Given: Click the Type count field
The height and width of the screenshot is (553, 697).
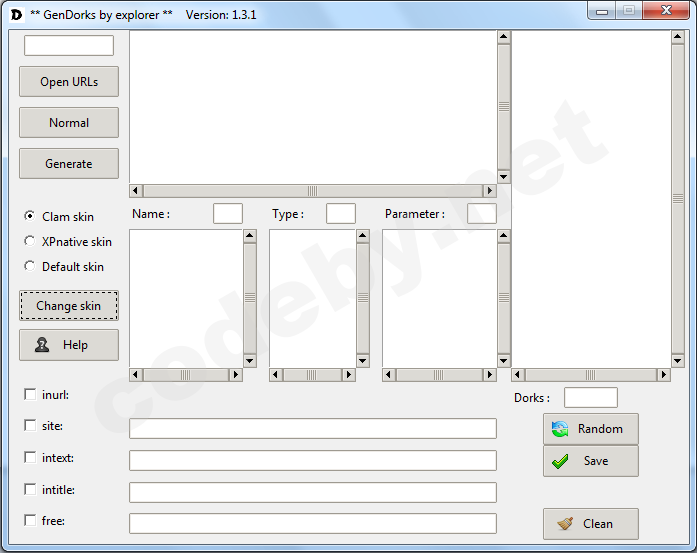Looking at the screenshot, I should pyautogui.click(x=341, y=214).
